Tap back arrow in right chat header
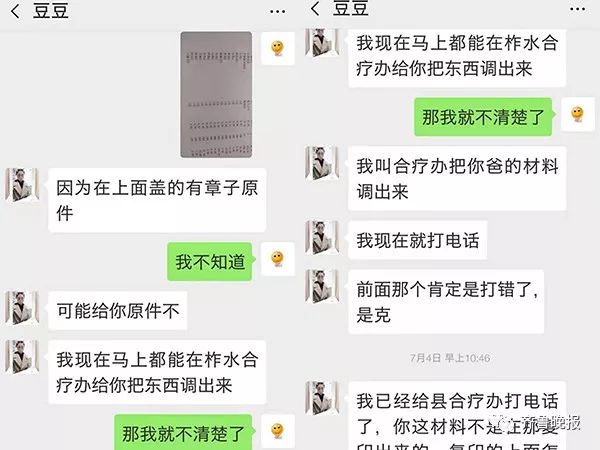This screenshot has width=600, height=450. pos(315,8)
